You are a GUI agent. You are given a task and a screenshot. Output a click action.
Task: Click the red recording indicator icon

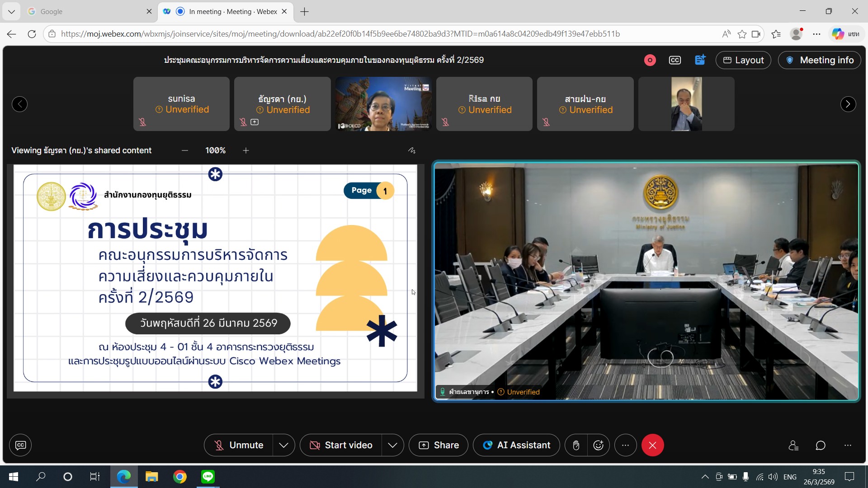pyautogui.click(x=650, y=60)
